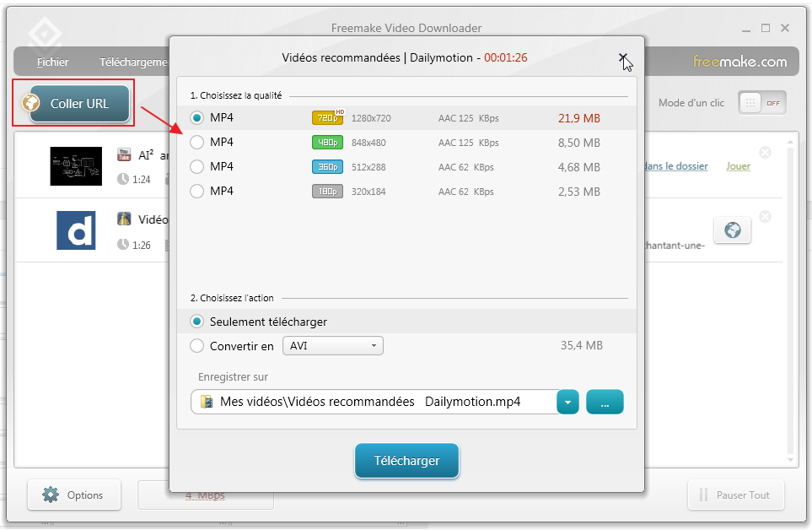The image size is (812, 530).
Task: Open the Téléchargement menu
Action: click(x=133, y=62)
